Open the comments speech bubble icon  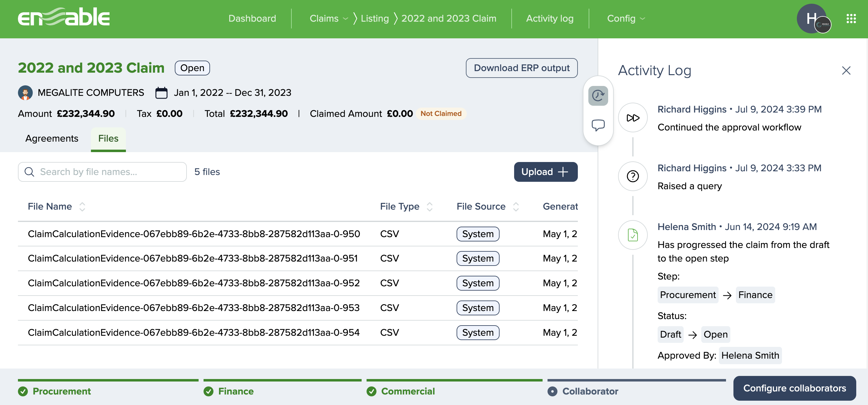pyautogui.click(x=598, y=125)
